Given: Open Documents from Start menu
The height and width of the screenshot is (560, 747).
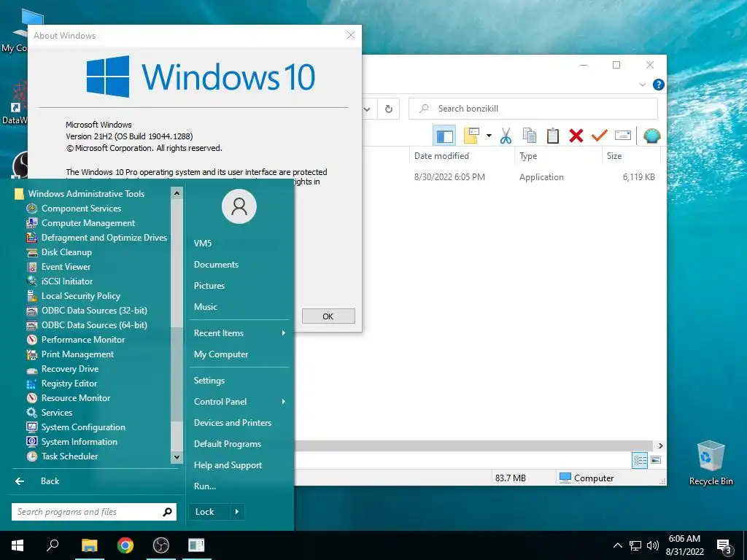Looking at the screenshot, I should 216,265.
